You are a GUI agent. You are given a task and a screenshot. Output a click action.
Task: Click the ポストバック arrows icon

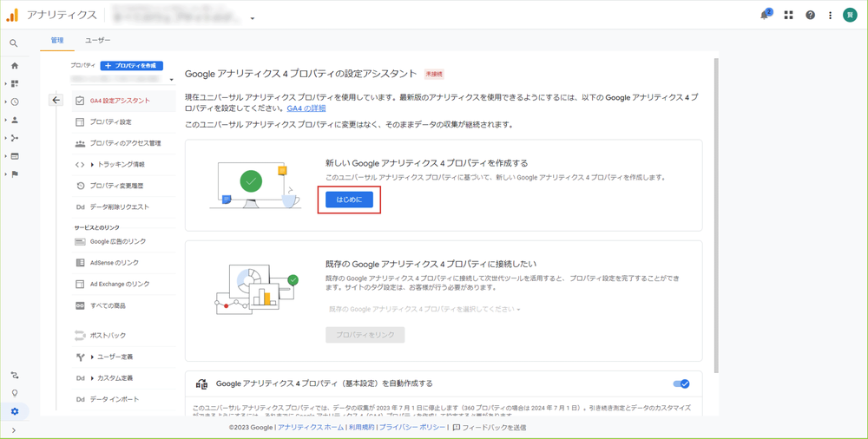click(80, 336)
